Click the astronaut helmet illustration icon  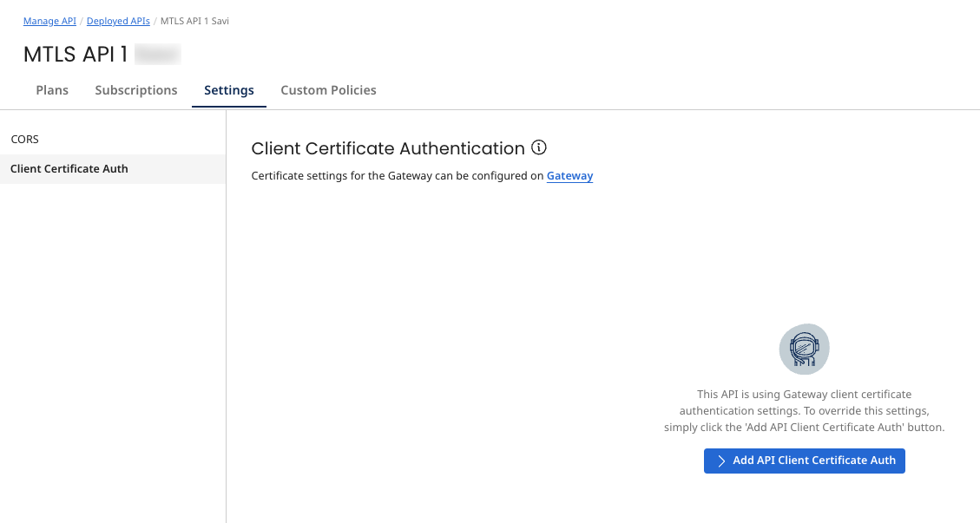(x=804, y=350)
